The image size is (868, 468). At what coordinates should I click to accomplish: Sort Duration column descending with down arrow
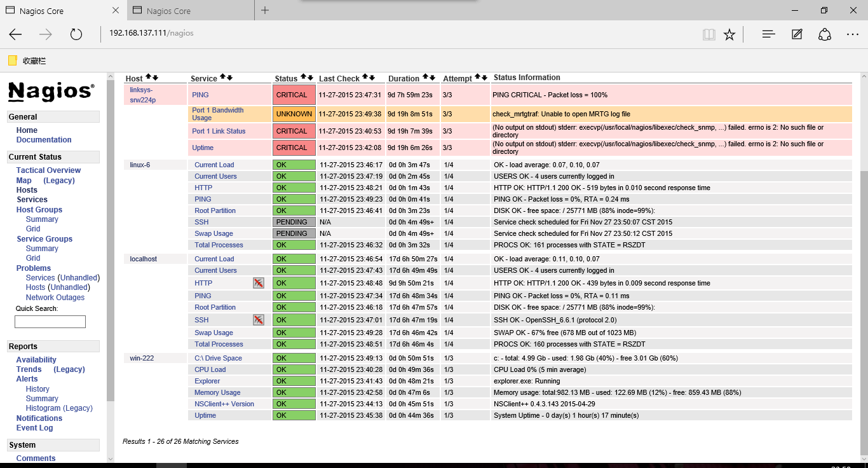click(x=432, y=78)
